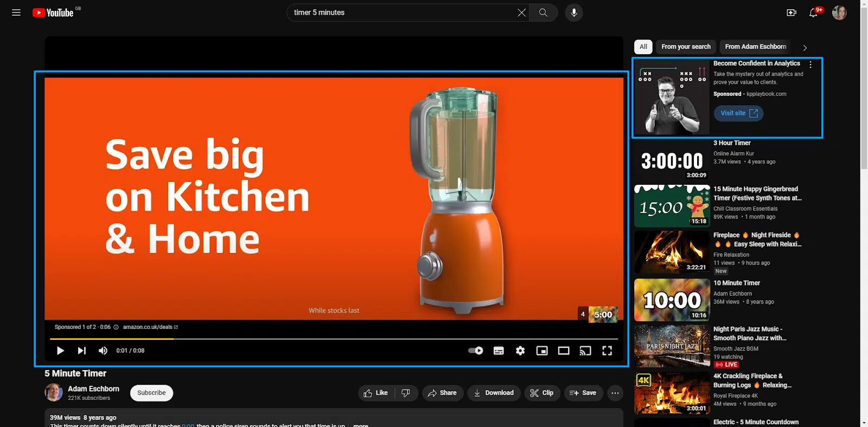Image resolution: width=868 pixels, height=427 pixels.
Task: Open the Electric - 5 Minute Countdown title
Action: pyautogui.click(x=756, y=422)
